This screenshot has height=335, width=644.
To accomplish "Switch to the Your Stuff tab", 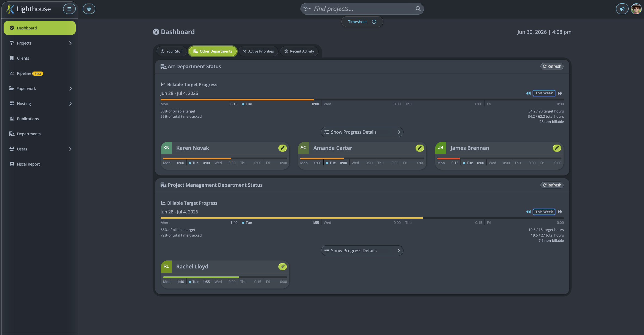I will (172, 51).
